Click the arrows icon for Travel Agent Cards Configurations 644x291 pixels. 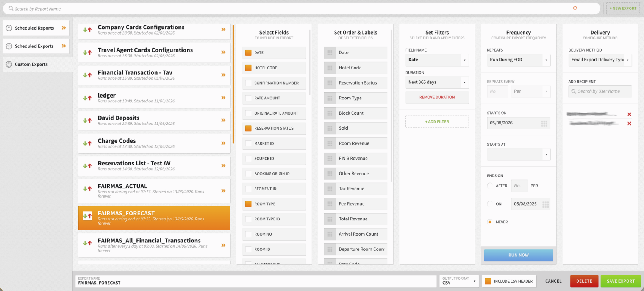click(x=88, y=52)
